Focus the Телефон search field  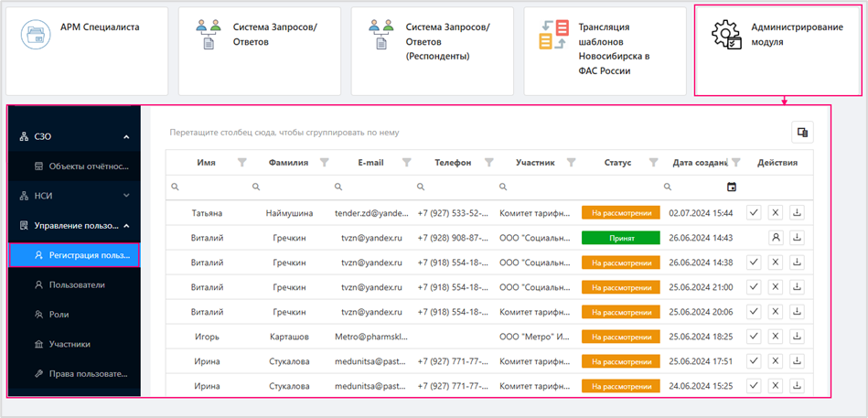(454, 188)
